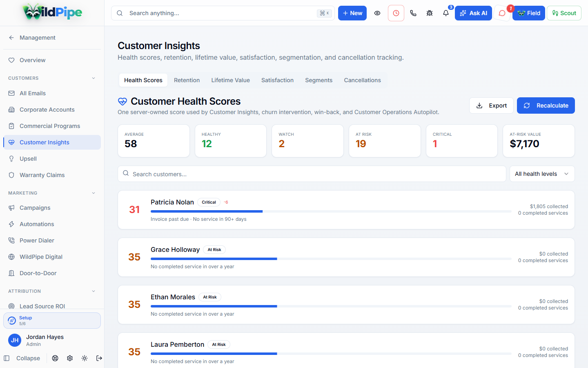This screenshot has height=368, width=588.
Task: Click the New button
Action: (x=352, y=13)
